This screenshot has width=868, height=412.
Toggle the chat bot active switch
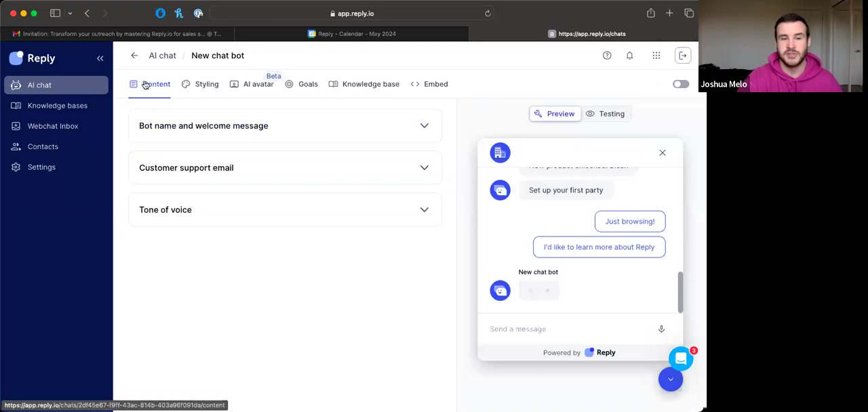coord(680,84)
